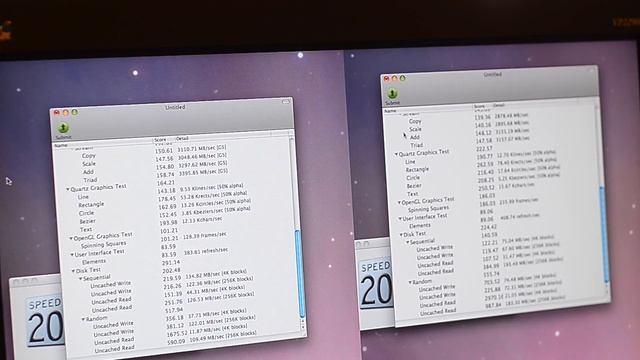Click the 128.39 frames/sec detail value
The image size is (640, 360).
205,236
